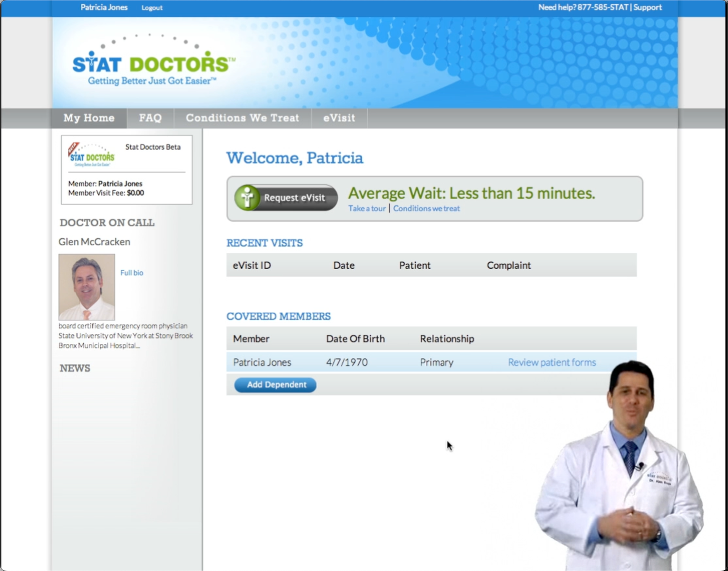View Glen McCracken's Full bio
The width and height of the screenshot is (728, 571).
[131, 272]
